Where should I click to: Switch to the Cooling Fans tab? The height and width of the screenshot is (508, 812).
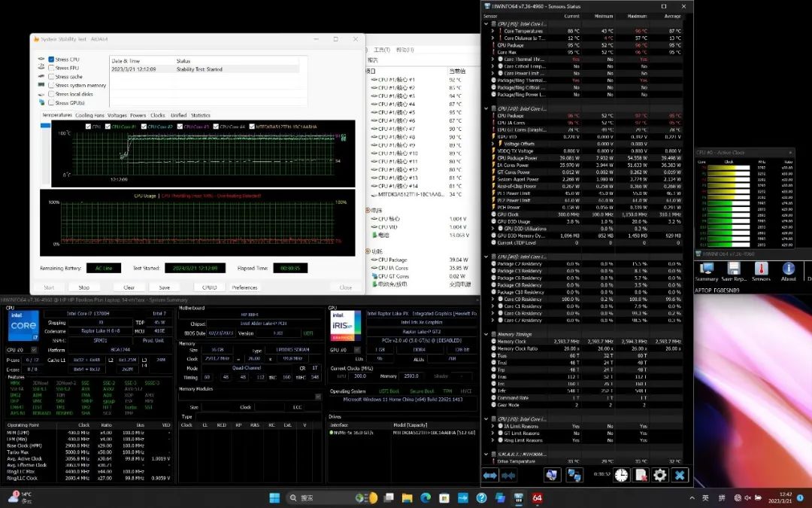tap(89, 115)
